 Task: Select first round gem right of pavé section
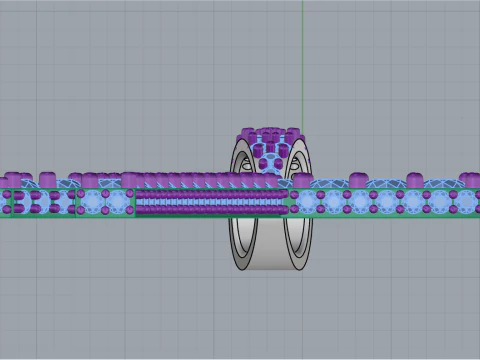(x=307, y=202)
